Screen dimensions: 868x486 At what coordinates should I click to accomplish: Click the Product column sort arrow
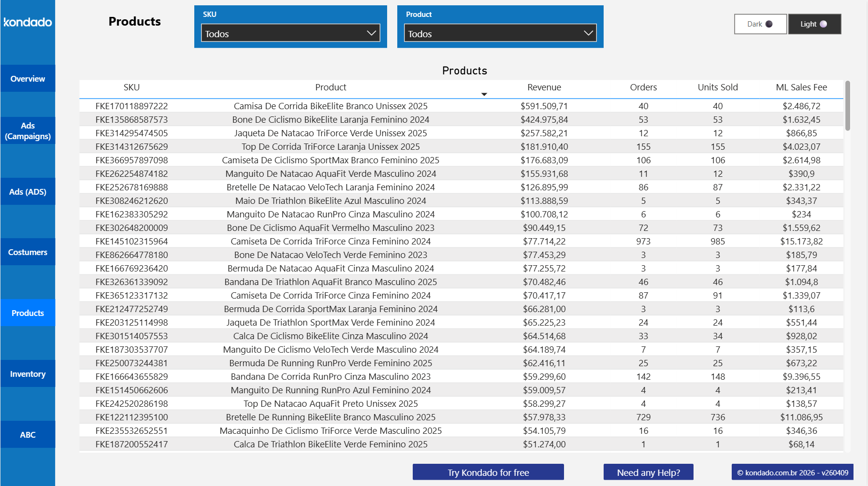(484, 93)
